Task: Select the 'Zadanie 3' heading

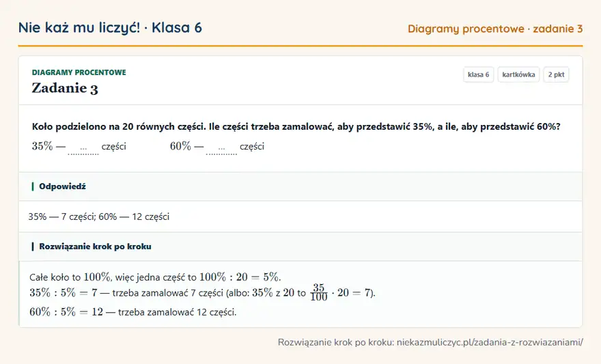Action: [65, 88]
